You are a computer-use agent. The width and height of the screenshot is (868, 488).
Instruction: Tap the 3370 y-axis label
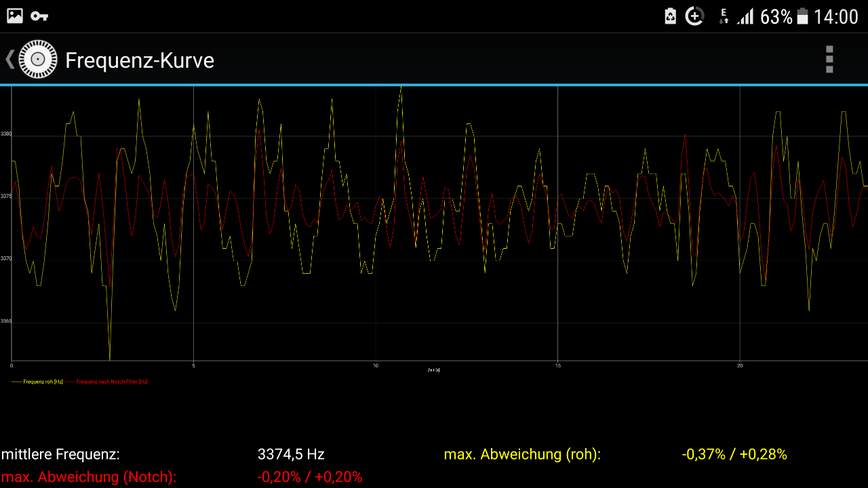[6, 259]
